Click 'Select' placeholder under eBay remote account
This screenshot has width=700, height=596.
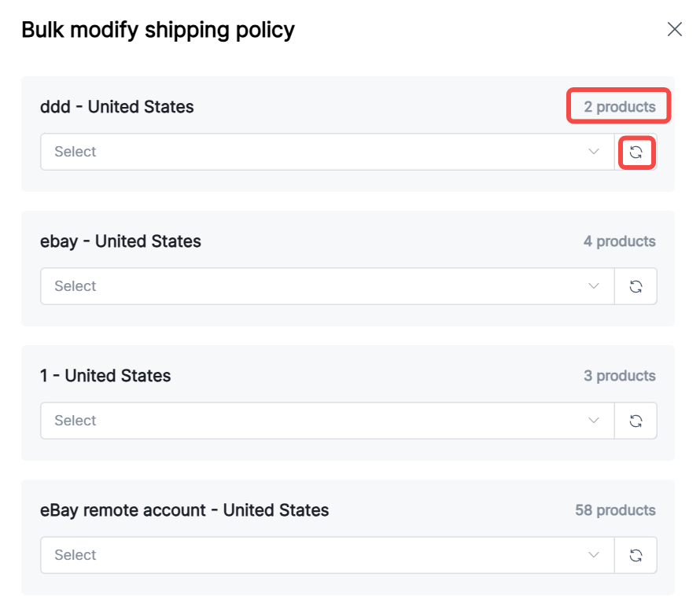click(76, 555)
